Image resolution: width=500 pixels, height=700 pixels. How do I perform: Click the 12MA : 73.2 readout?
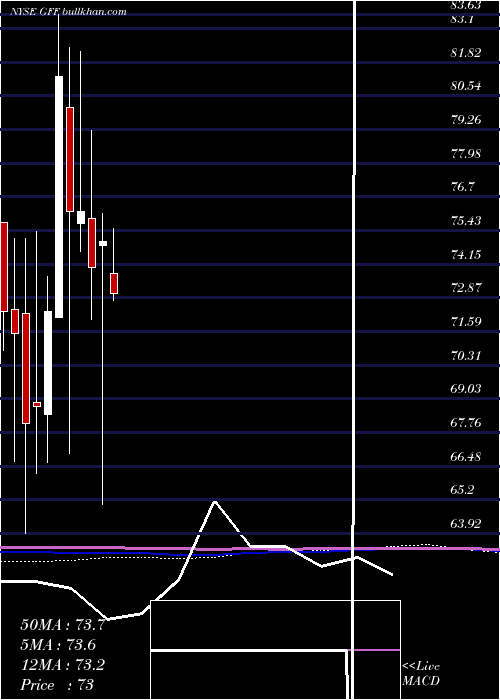[x=62, y=665]
